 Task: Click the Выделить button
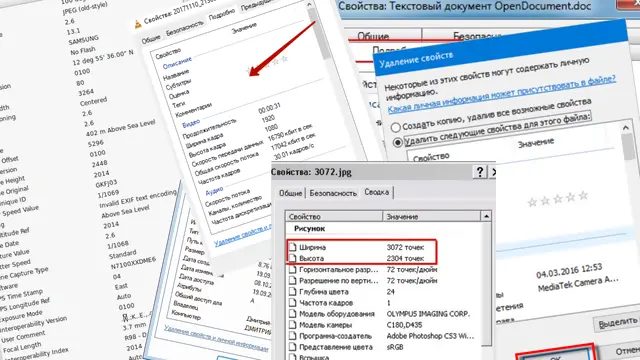tap(618, 323)
